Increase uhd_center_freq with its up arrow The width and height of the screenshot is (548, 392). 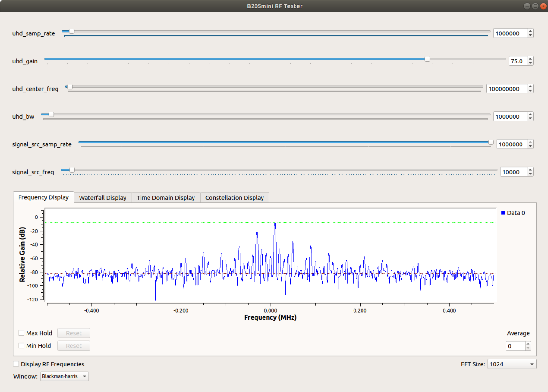coord(530,87)
